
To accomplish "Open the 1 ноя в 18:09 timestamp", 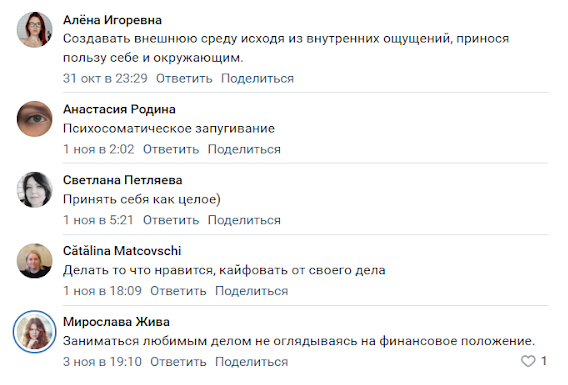I will (x=102, y=291).
